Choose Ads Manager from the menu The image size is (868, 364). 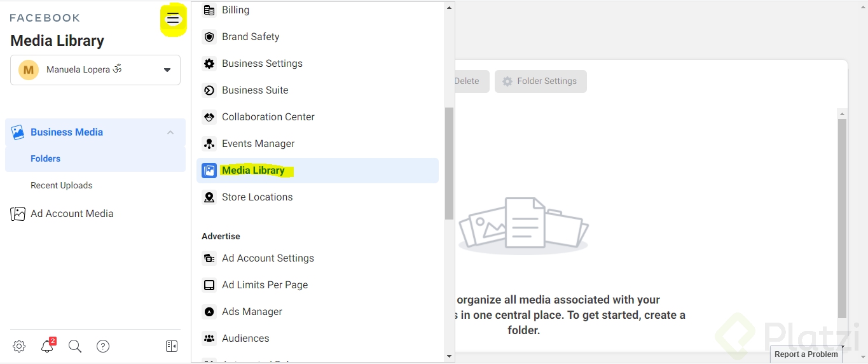[317, 312]
